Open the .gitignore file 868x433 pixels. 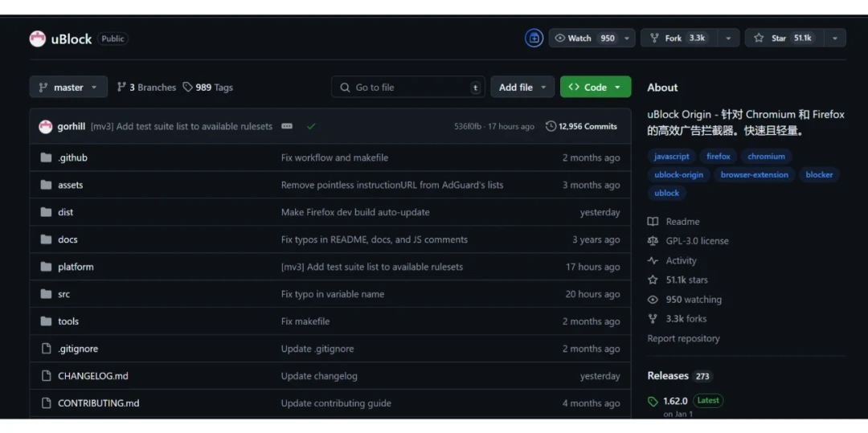(x=78, y=349)
